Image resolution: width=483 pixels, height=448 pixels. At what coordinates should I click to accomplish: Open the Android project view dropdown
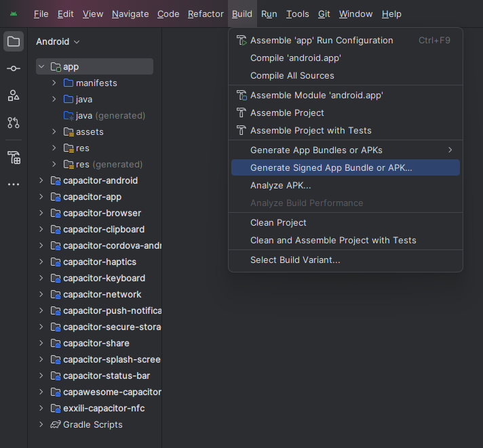click(58, 41)
